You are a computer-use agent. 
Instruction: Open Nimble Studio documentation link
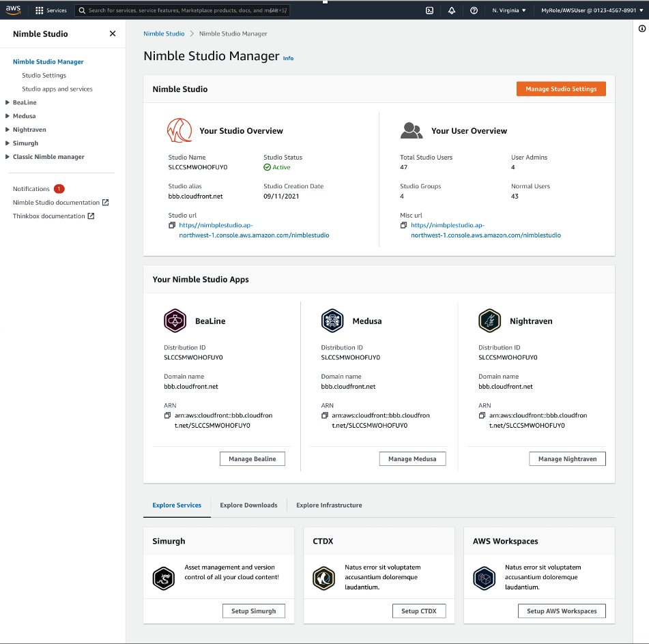pos(56,203)
